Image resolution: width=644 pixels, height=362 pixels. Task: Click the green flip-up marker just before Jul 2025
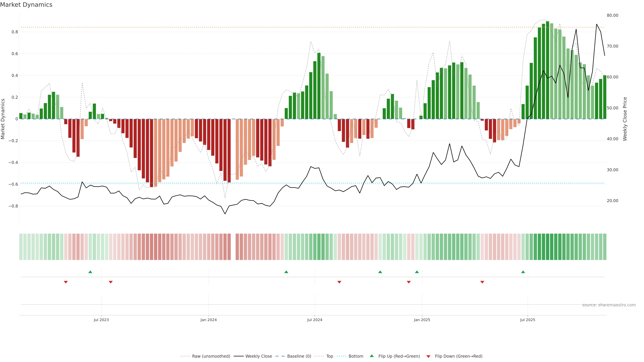click(523, 272)
